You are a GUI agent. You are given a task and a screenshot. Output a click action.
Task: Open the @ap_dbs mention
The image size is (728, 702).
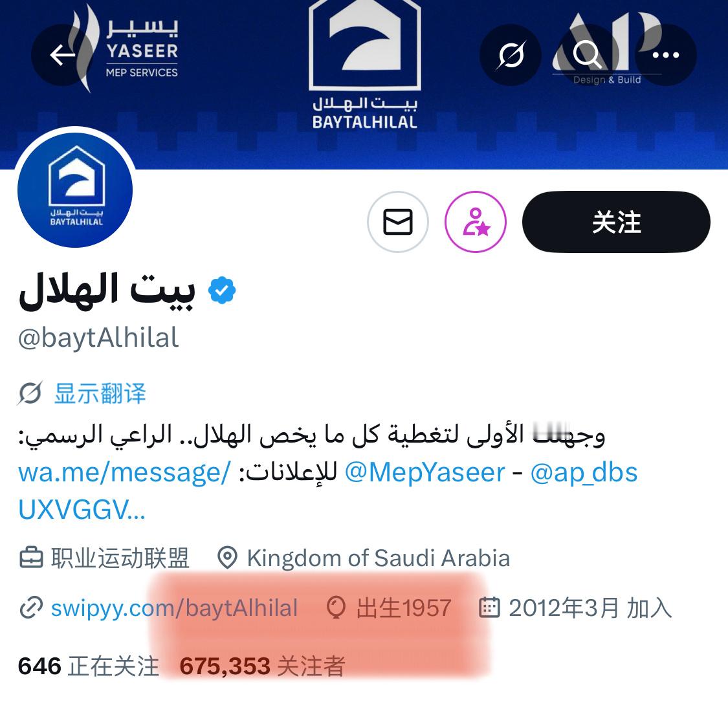tap(584, 473)
